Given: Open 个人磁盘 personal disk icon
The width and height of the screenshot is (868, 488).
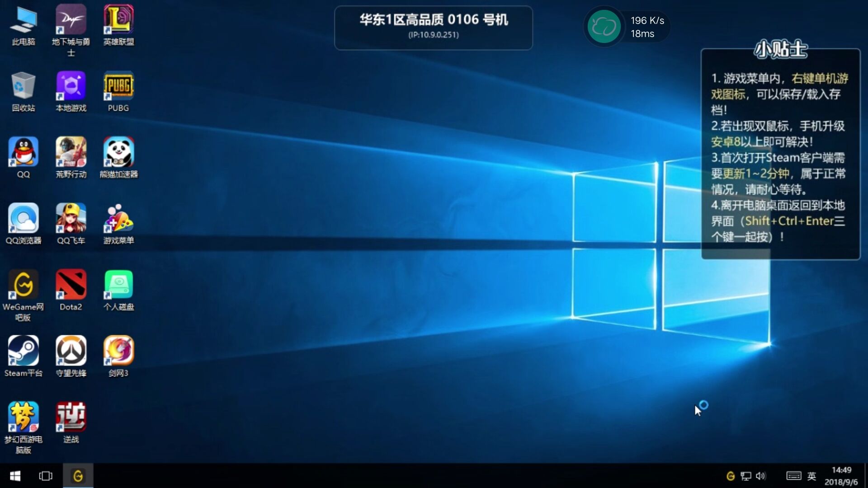Looking at the screenshot, I should coord(118,291).
